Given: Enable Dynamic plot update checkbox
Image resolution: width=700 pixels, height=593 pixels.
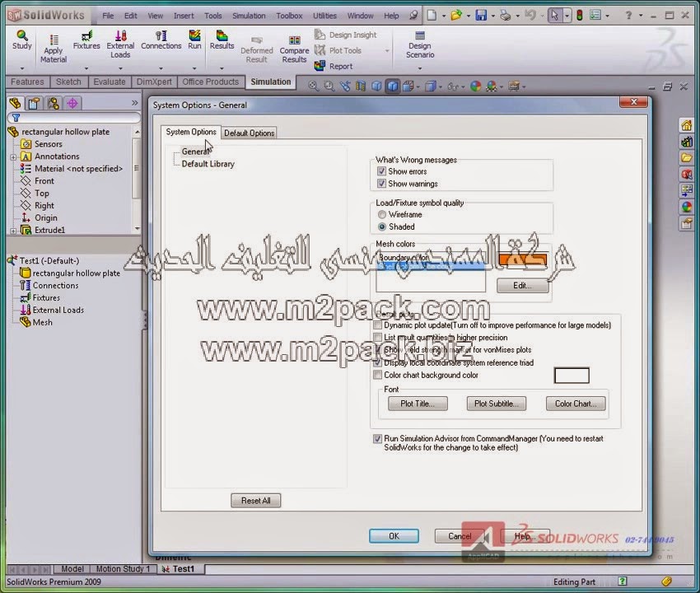Looking at the screenshot, I should coord(378,325).
